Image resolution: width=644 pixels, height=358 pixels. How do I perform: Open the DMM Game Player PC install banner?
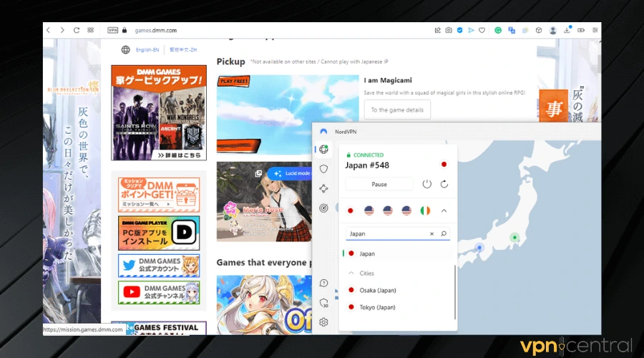pyautogui.click(x=159, y=233)
